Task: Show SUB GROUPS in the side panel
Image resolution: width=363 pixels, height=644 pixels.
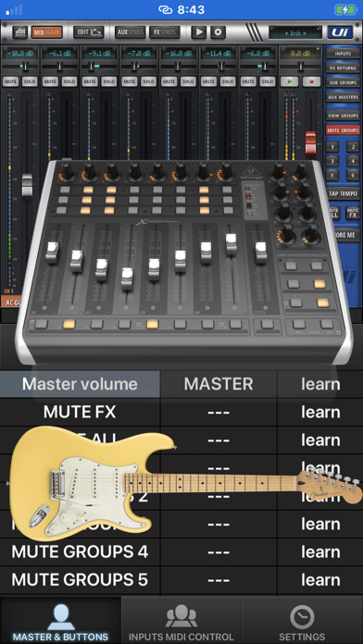Action: coord(343,82)
